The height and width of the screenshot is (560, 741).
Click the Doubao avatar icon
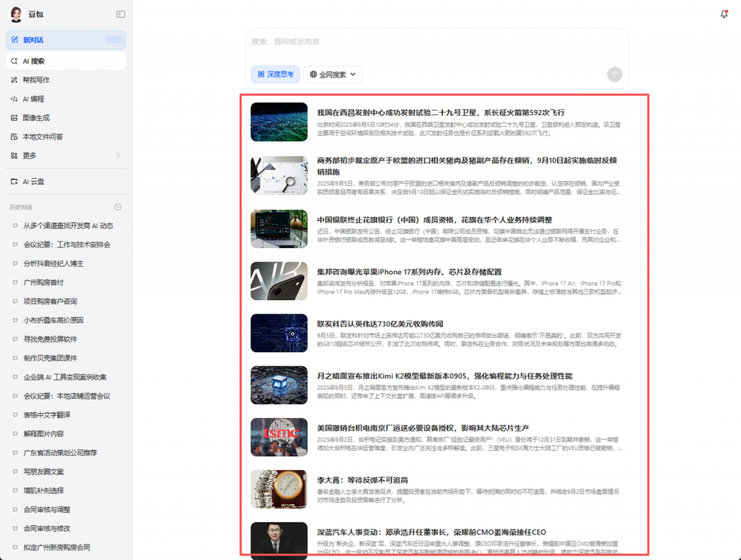point(16,14)
